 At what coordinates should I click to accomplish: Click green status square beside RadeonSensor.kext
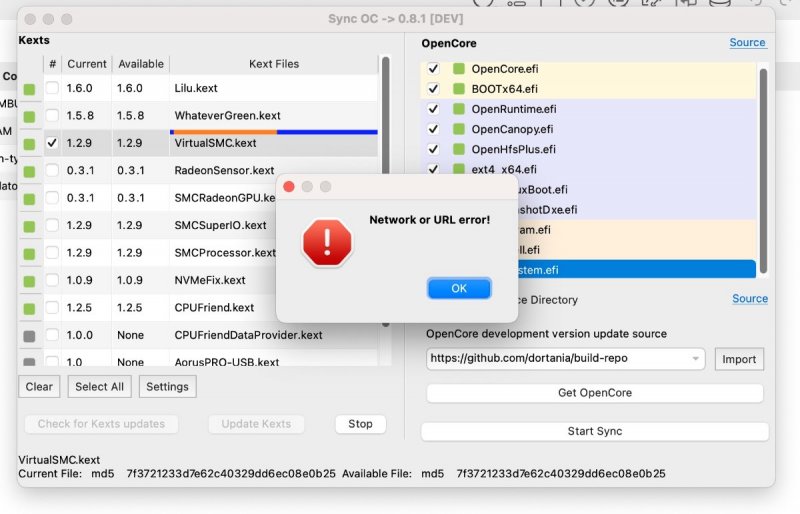30,172
